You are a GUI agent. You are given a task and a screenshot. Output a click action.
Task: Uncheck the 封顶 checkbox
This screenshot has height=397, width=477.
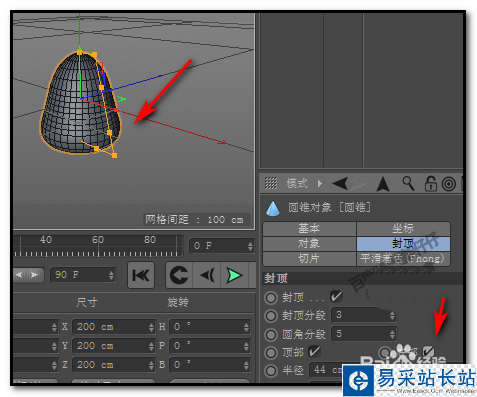point(336,296)
